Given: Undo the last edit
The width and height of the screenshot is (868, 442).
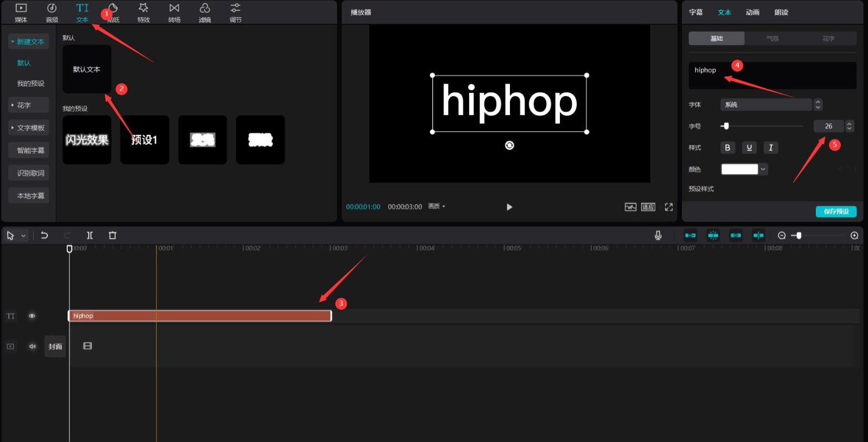Looking at the screenshot, I should [44, 235].
